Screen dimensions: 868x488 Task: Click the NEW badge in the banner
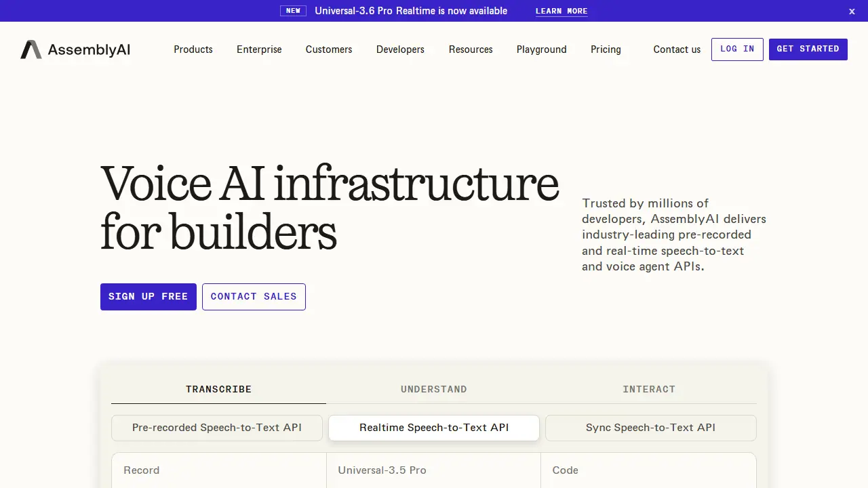(293, 11)
